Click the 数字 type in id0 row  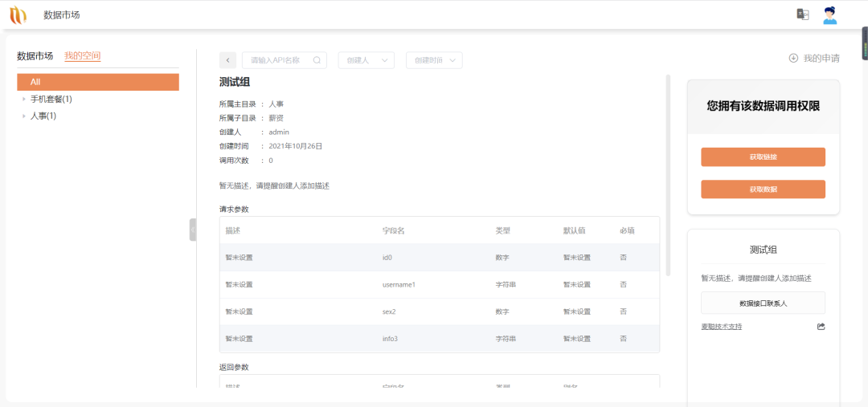[502, 258]
